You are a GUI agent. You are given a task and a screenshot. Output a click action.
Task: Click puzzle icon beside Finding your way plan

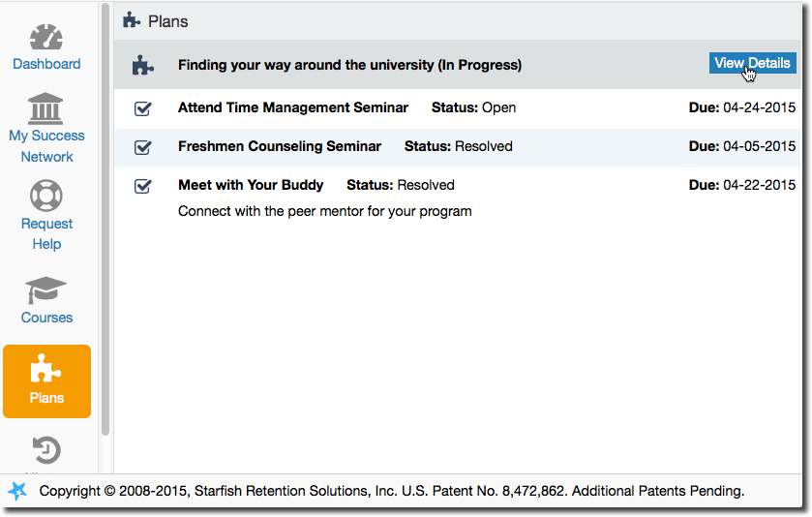coord(143,65)
